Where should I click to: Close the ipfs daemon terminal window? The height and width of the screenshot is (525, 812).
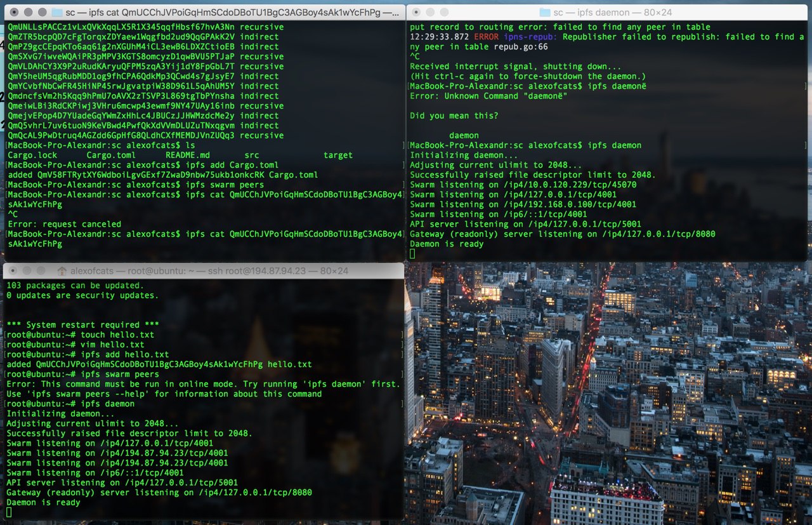tap(417, 12)
